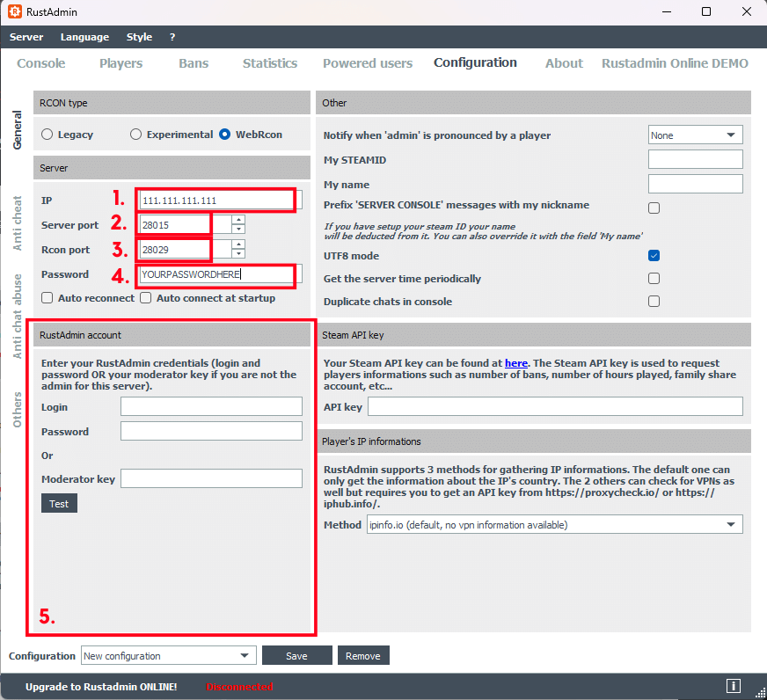Click Upgrade to Rustadmin ONLINE! link

click(101, 686)
